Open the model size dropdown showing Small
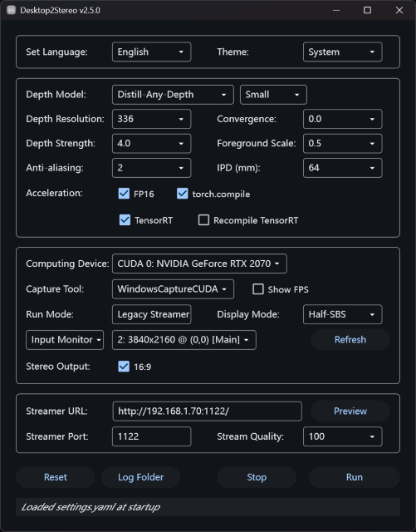Screen dimensions: 416x532 (273, 95)
